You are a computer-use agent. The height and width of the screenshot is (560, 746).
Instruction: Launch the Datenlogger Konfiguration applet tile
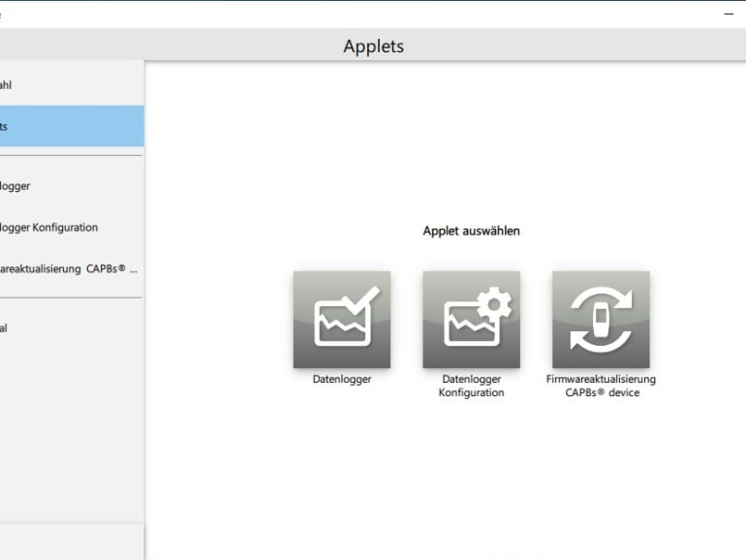[471, 319]
